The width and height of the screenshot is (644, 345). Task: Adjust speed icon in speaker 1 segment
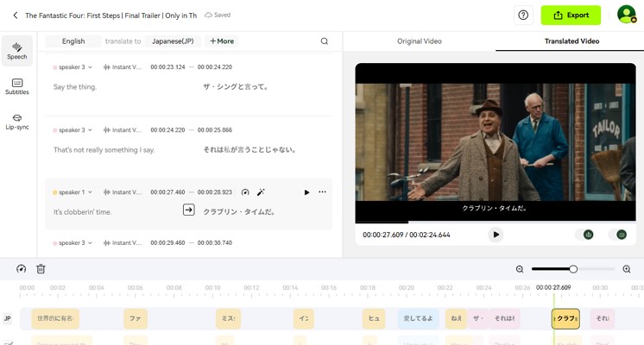245,192
